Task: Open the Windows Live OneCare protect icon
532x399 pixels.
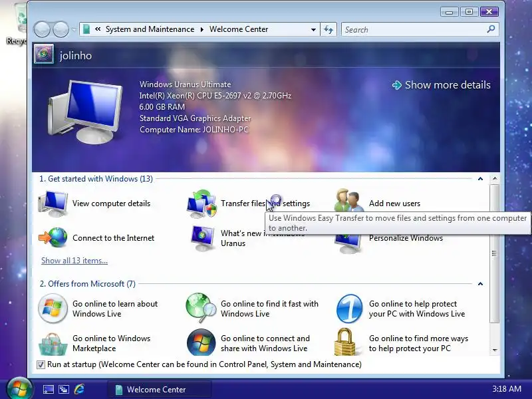Action: tap(350, 309)
